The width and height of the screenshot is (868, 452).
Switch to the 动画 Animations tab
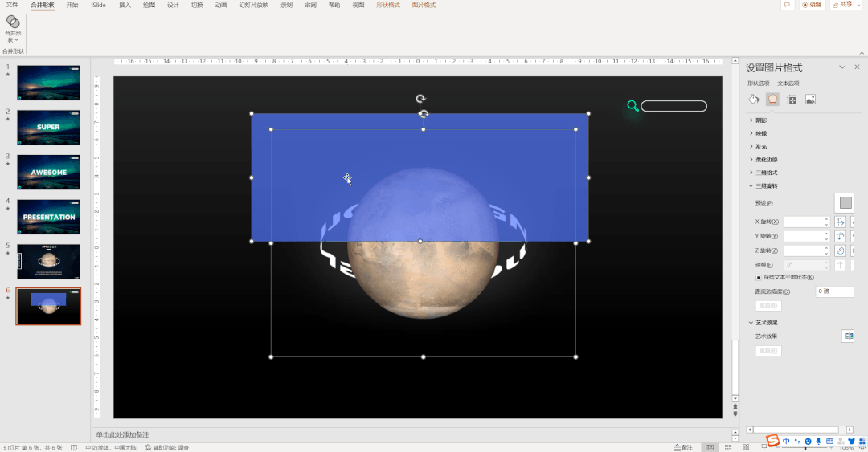(x=221, y=5)
